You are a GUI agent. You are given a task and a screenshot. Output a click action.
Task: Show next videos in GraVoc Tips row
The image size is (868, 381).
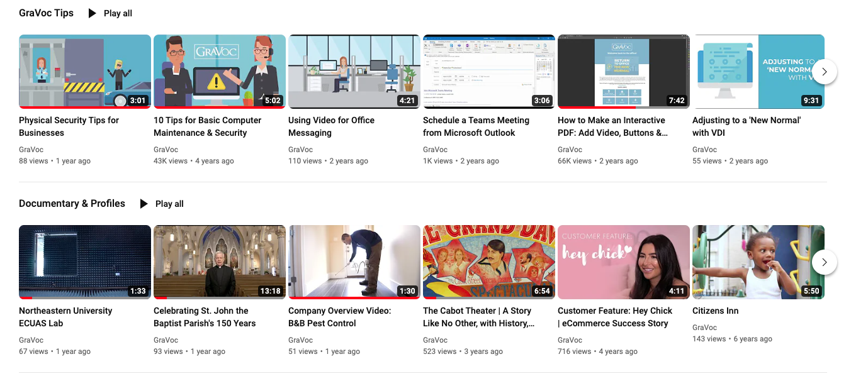pos(825,72)
